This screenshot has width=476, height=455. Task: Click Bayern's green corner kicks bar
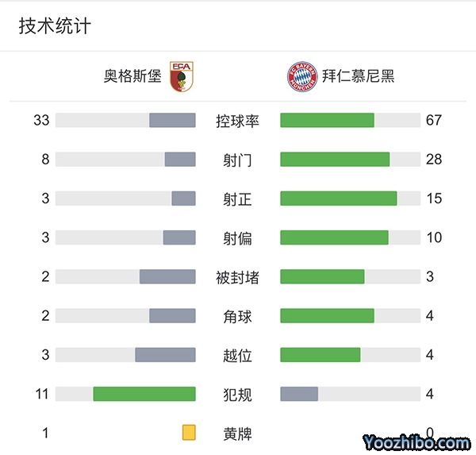[327, 316]
